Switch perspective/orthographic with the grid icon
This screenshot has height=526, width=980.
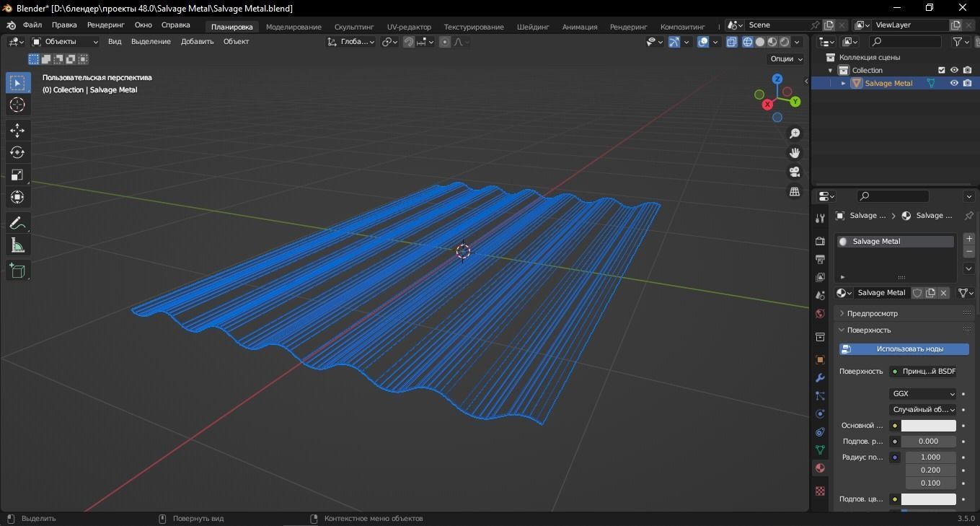coord(795,191)
